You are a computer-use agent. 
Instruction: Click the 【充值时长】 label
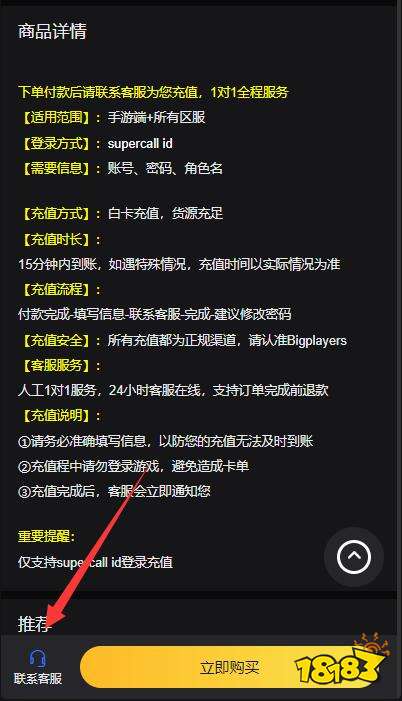57,239
